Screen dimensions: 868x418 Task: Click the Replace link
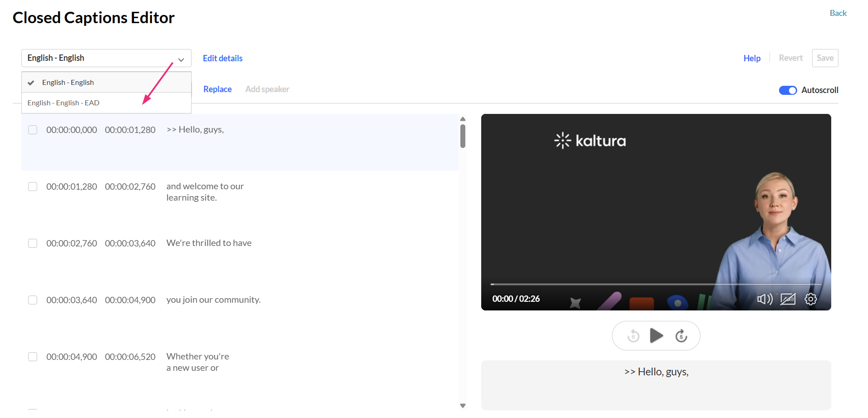point(217,89)
